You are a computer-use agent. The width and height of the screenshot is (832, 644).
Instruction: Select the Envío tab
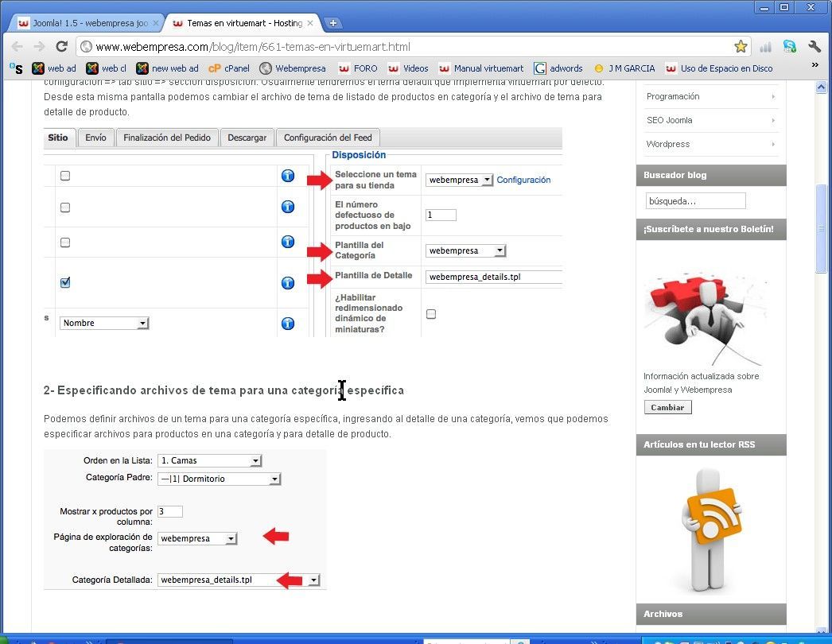click(95, 138)
